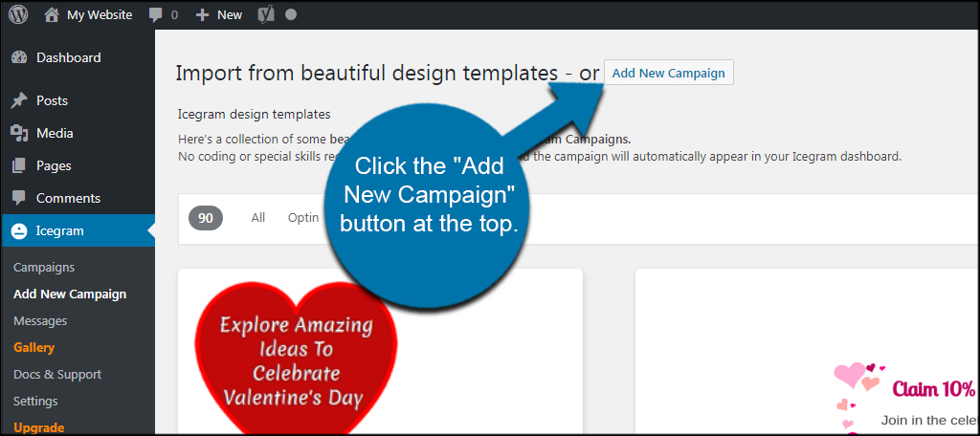Go to Messages submenu item
The height and width of the screenshot is (436, 980).
tap(40, 321)
